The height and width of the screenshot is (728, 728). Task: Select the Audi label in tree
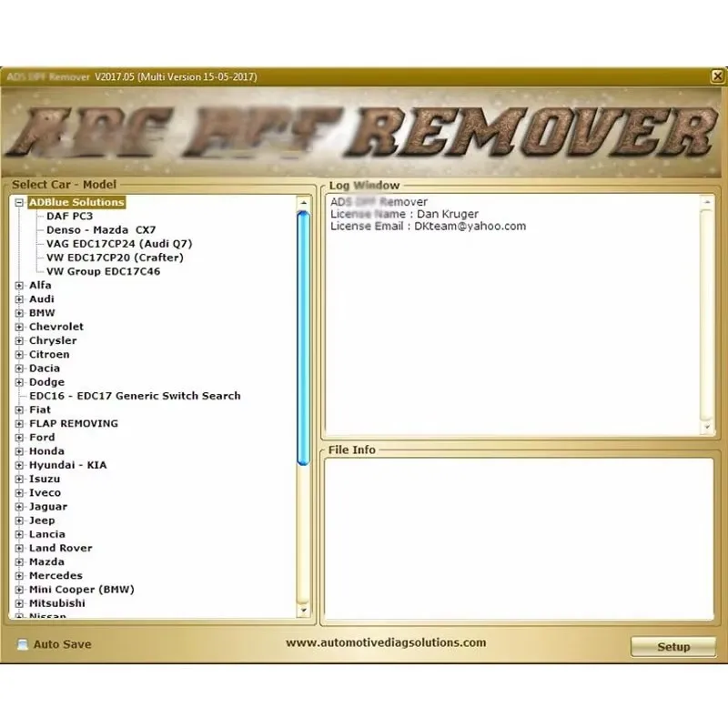pos(42,299)
